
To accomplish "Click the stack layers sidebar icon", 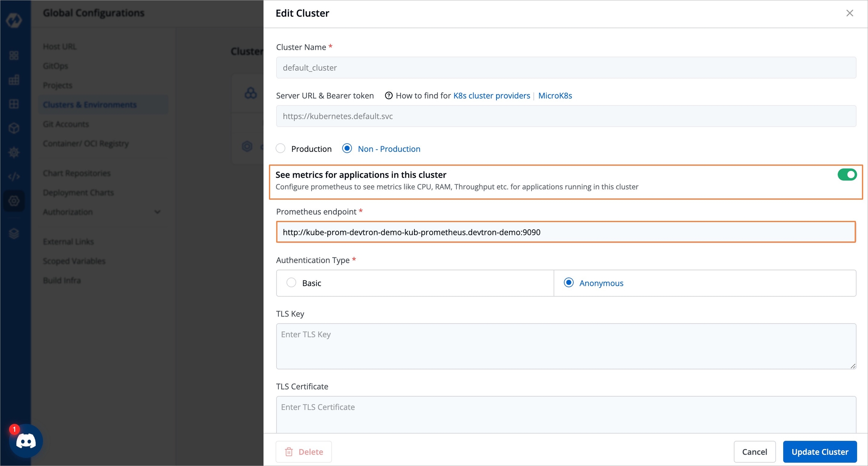I will click(14, 234).
